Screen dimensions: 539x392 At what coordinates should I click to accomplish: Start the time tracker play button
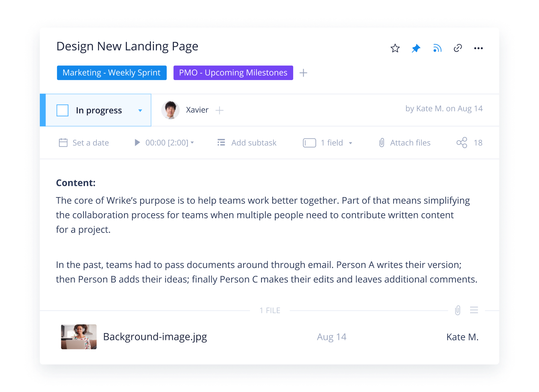pyautogui.click(x=137, y=143)
